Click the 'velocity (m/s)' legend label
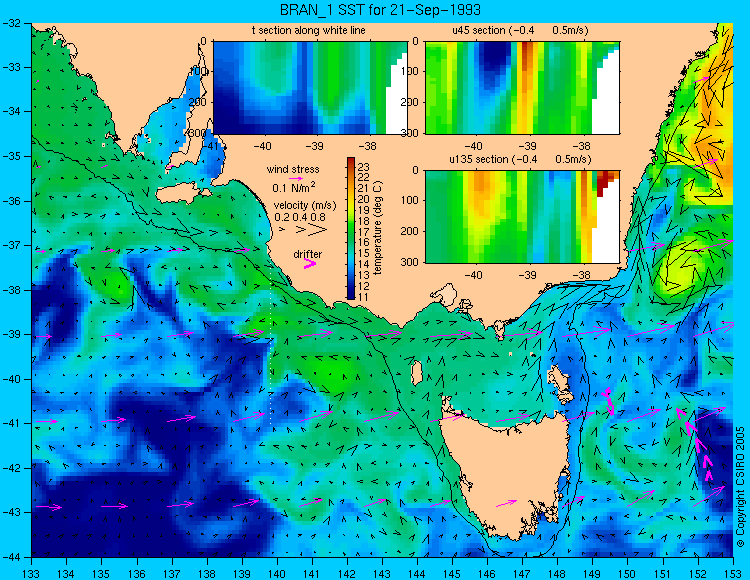Screen dimensions: 750x580 coord(305,205)
